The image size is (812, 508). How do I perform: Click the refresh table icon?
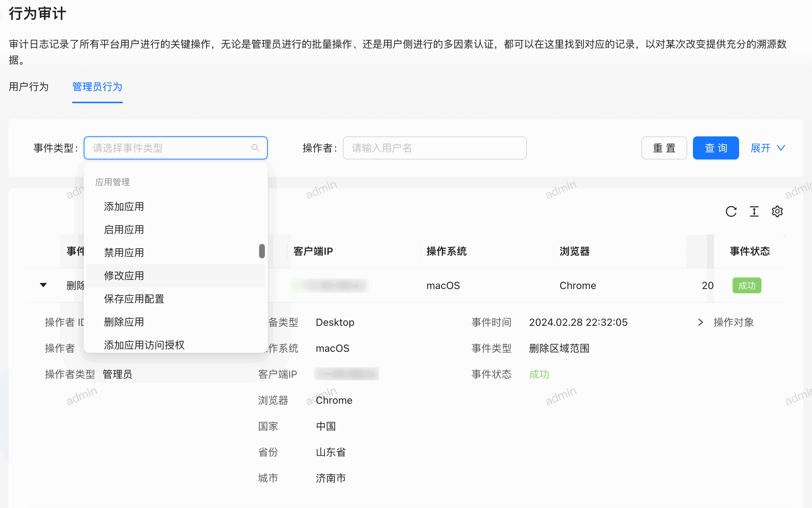(731, 211)
